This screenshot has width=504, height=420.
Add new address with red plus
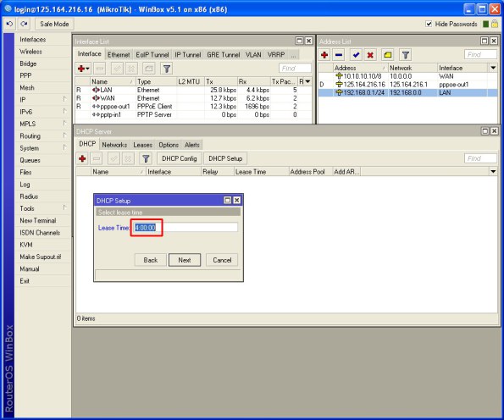point(324,55)
